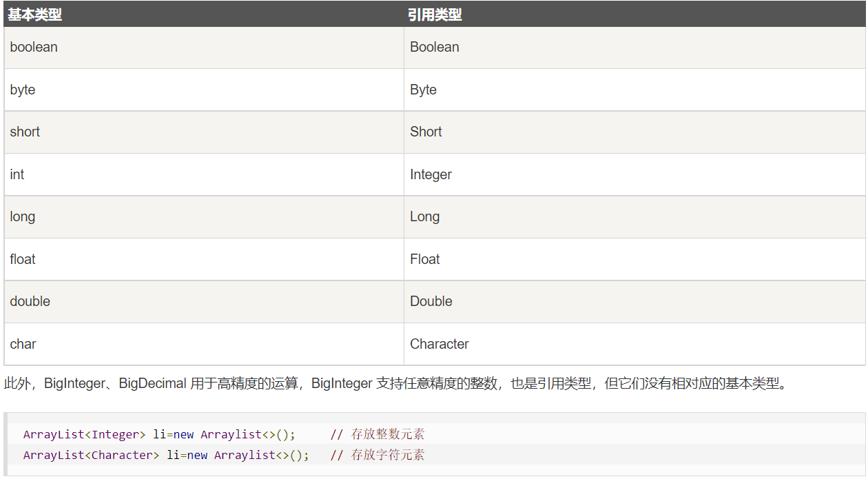Click the byte table cell
The width and height of the screenshot is (868, 479).
[21, 90]
